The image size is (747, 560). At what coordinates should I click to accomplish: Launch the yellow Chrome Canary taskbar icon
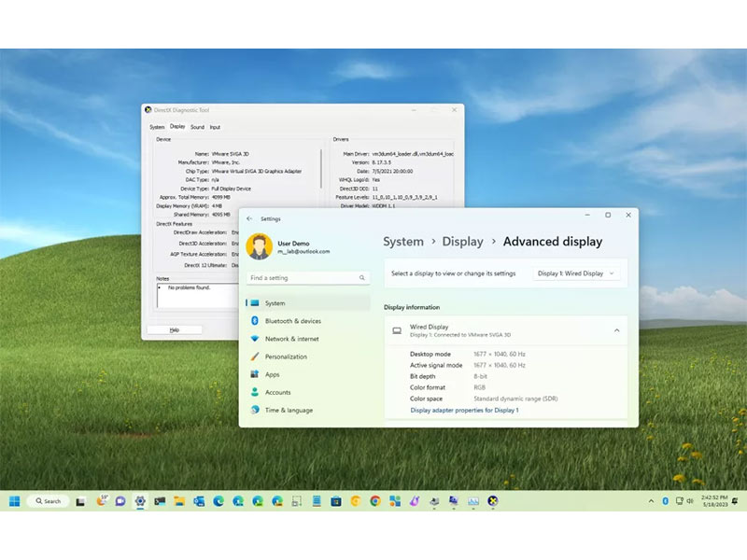356,501
